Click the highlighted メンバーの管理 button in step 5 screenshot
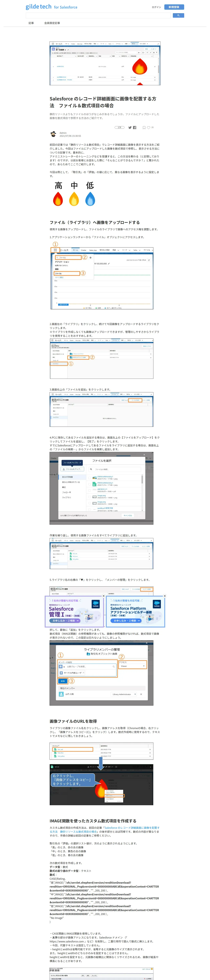 146,589
